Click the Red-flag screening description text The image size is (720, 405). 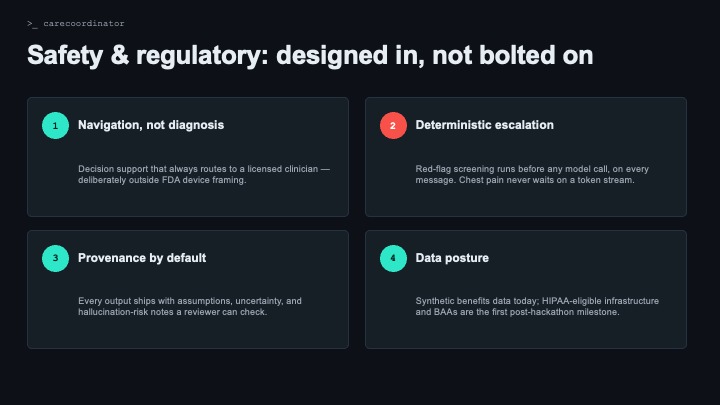click(532, 174)
